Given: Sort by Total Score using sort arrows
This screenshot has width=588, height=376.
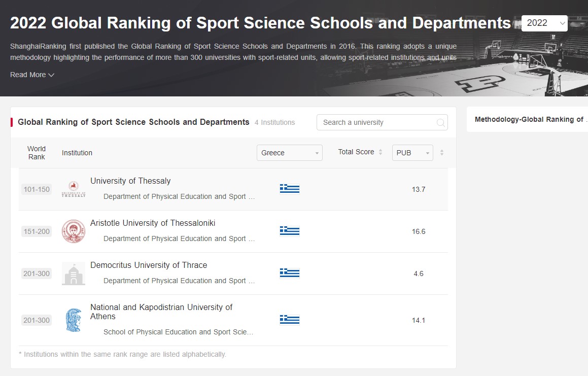Looking at the screenshot, I should tap(381, 152).
